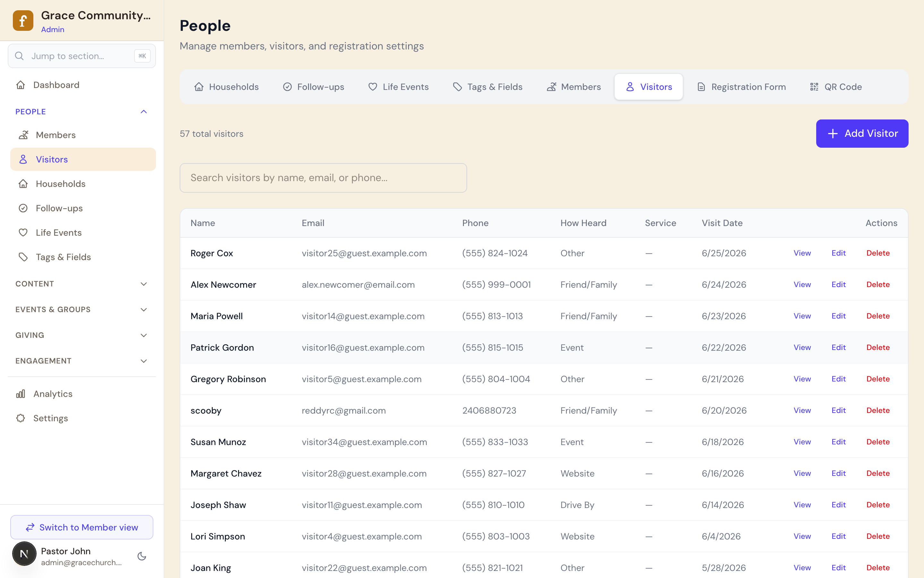Open the QR Code tab

point(836,87)
